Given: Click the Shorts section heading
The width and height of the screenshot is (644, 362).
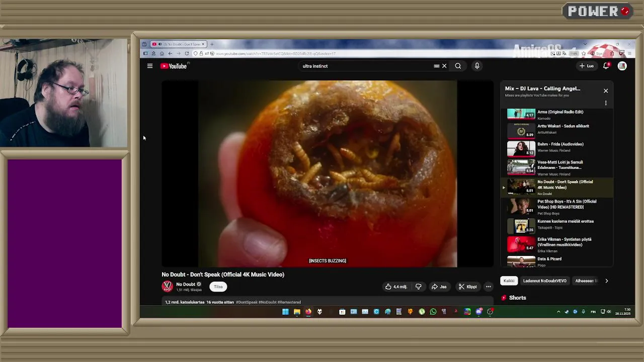Looking at the screenshot, I should click(517, 298).
